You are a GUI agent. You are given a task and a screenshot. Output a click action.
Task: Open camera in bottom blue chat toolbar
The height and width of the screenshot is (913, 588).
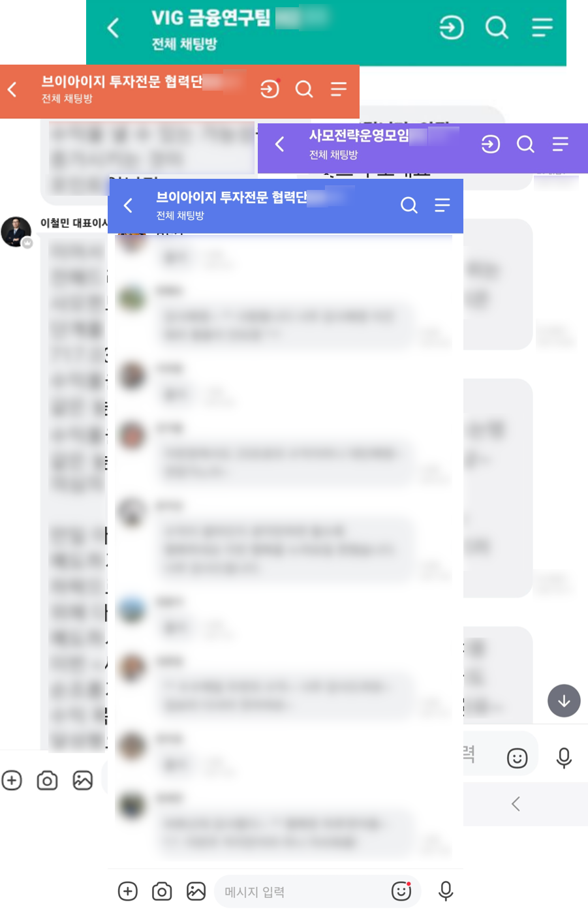point(162,891)
